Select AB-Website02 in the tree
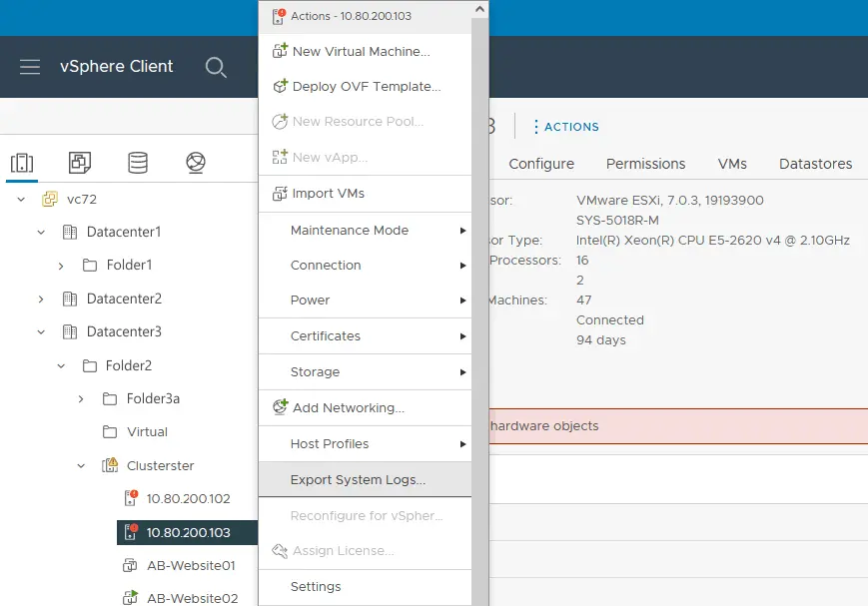868x606 pixels. coord(193,598)
